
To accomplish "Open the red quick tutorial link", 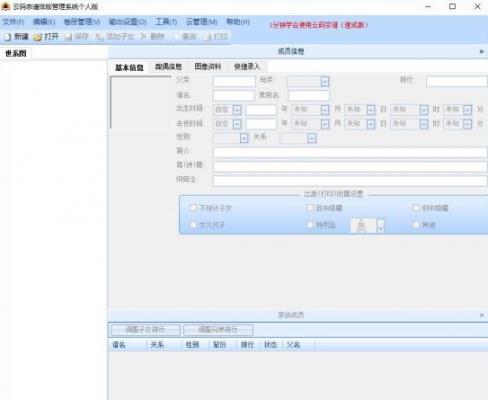I will 319,25.
